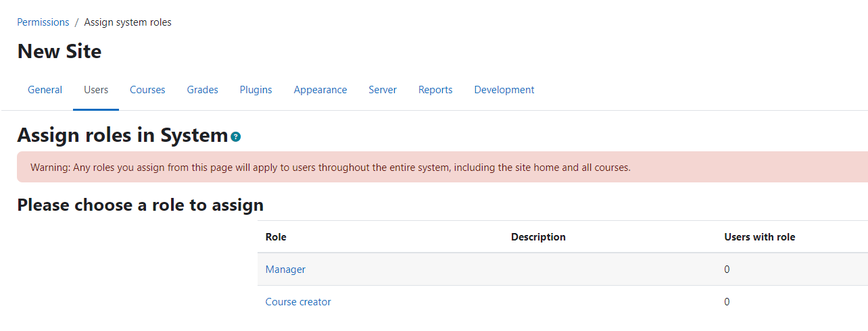
Task: Go to Permissions breadcrumb link
Action: pos(43,22)
